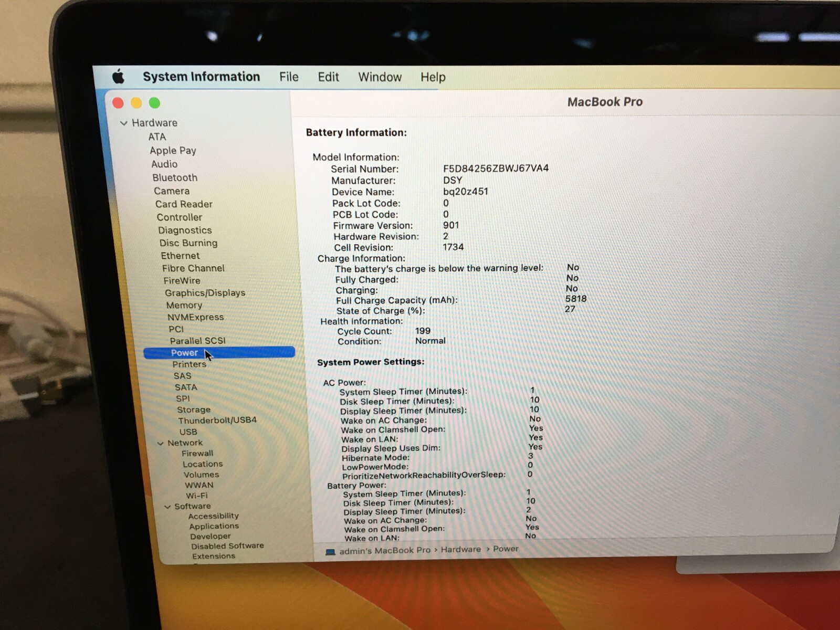Select Diagnostics in the sidebar

[x=185, y=230]
